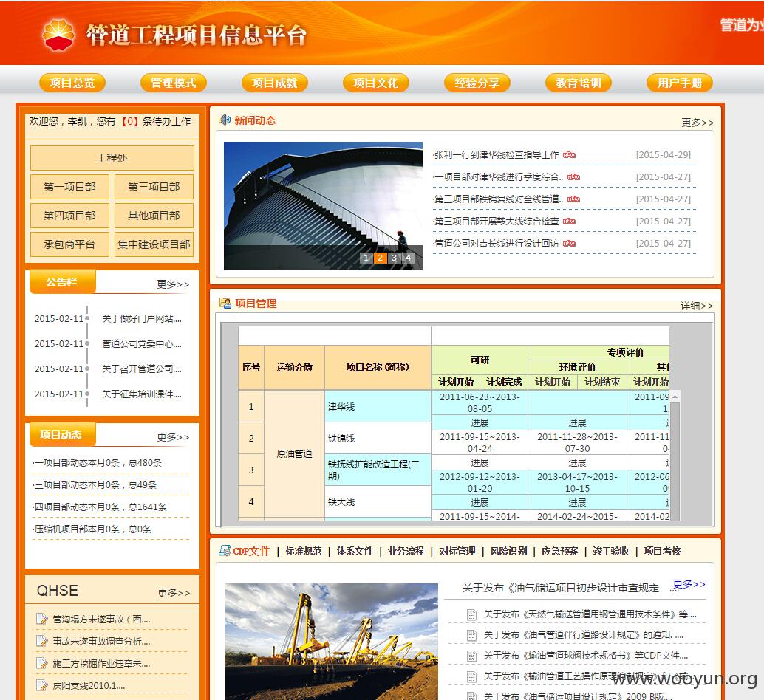Show news slide 3
764x700 pixels.
pos(394,258)
